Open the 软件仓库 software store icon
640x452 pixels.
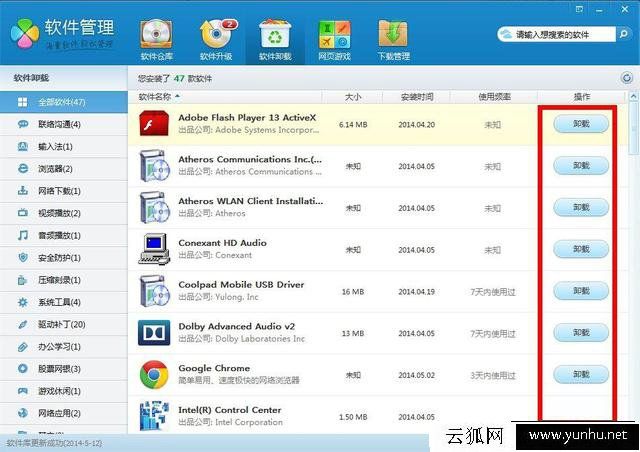[156, 40]
